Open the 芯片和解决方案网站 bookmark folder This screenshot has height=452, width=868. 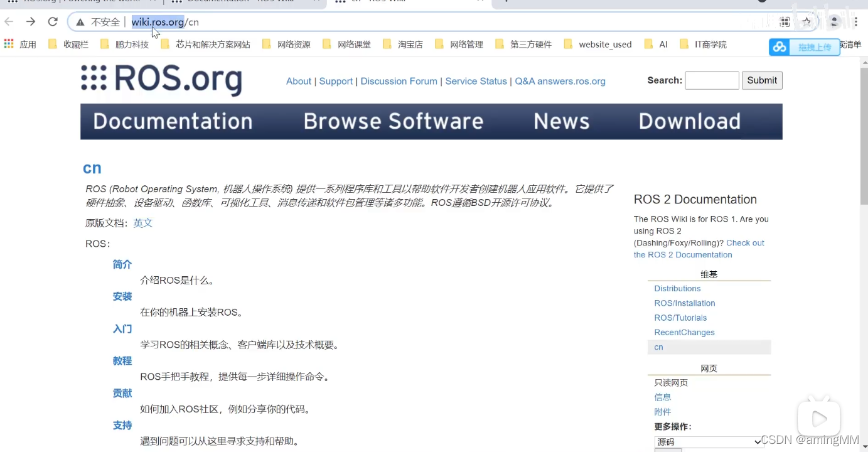(x=205, y=45)
